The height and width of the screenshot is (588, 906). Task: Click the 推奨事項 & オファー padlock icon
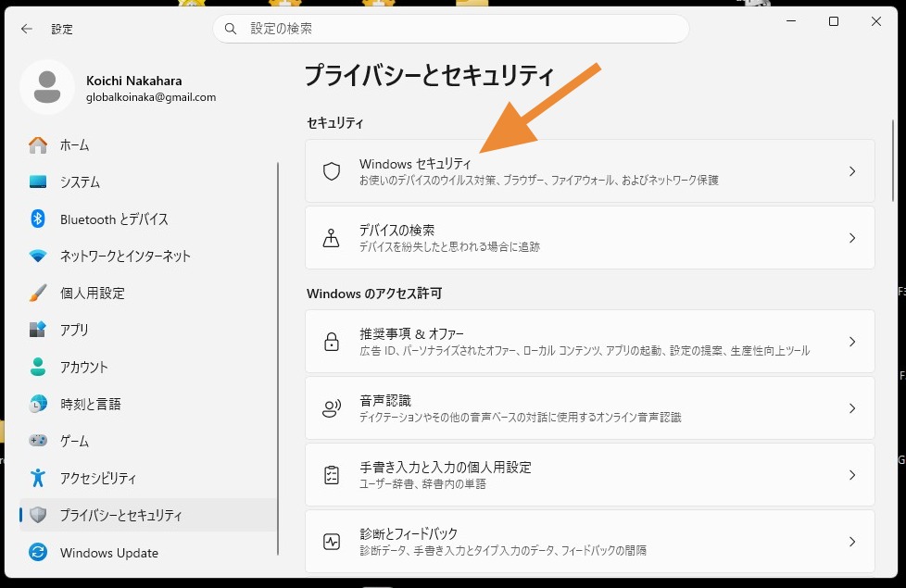pos(332,342)
